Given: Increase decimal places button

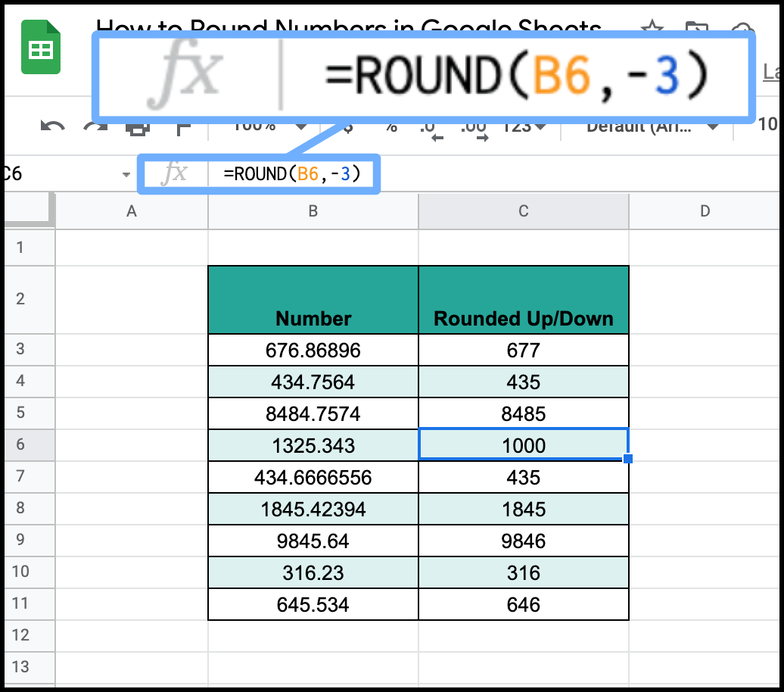Looking at the screenshot, I should coord(474,130).
